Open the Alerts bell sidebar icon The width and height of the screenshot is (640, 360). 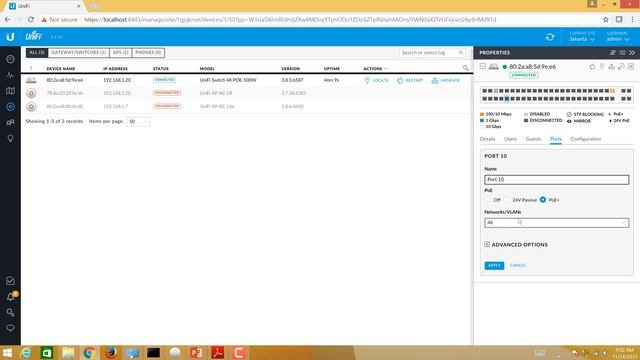point(10,297)
